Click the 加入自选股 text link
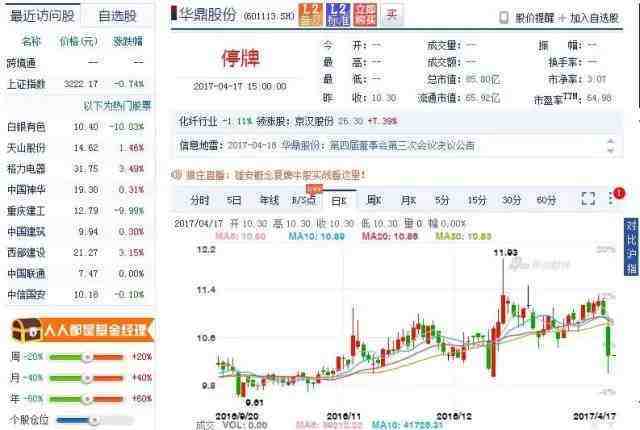 [594, 18]
